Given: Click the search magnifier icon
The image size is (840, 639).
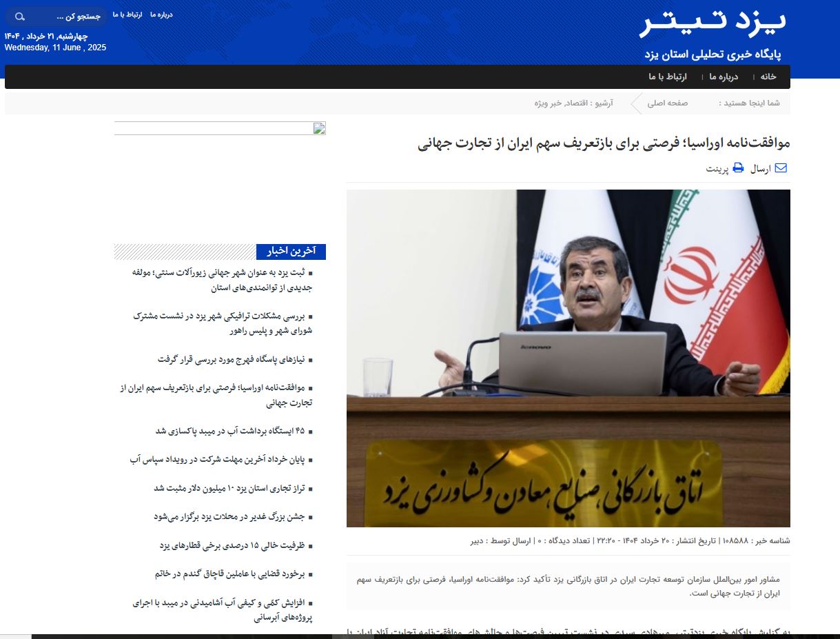Looking at the screenshot, I should click(x=19, y=16).
